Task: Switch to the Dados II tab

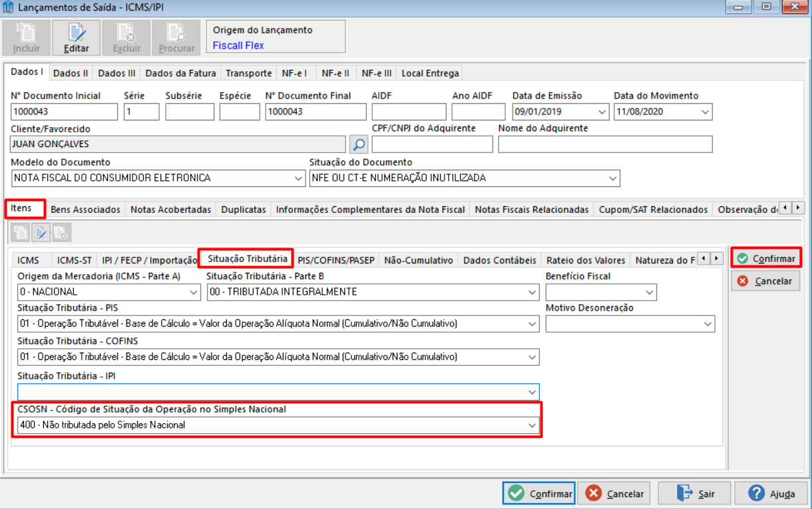Action: [71, 73]
